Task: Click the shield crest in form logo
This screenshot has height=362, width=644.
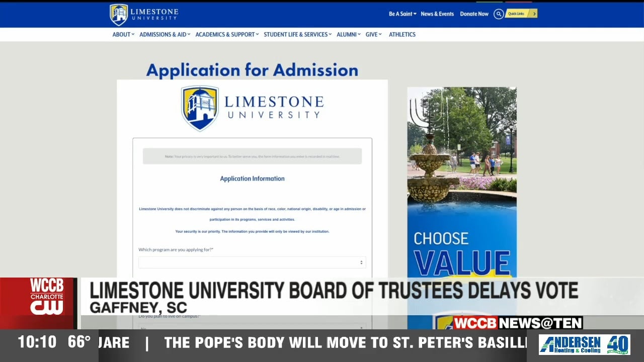Action: click(200, 108)
